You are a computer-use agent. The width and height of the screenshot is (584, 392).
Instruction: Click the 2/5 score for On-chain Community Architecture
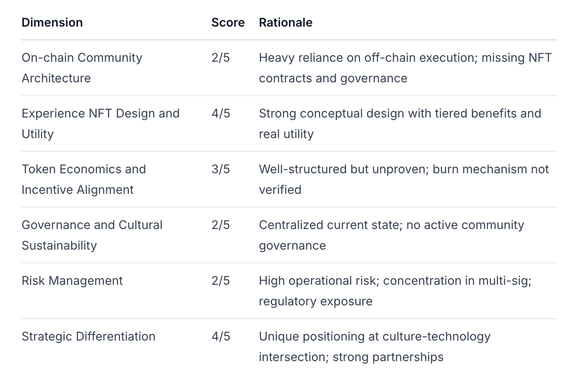(221, 57)
